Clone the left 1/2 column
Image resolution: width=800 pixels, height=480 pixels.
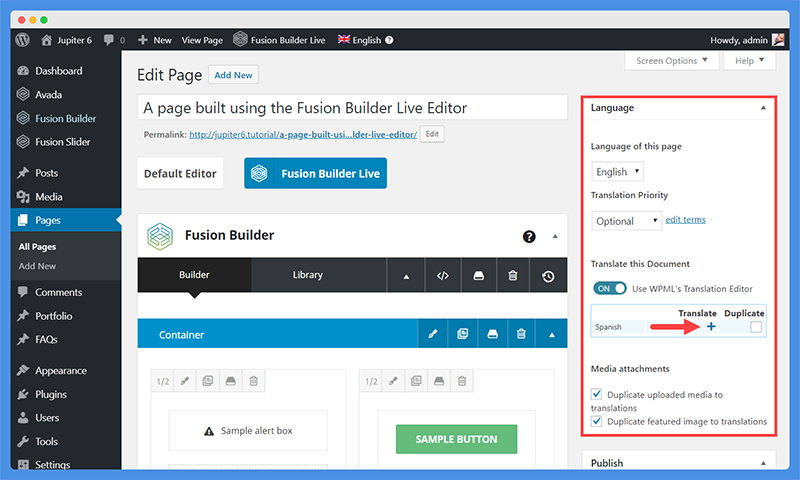click(x=208, y=381)
